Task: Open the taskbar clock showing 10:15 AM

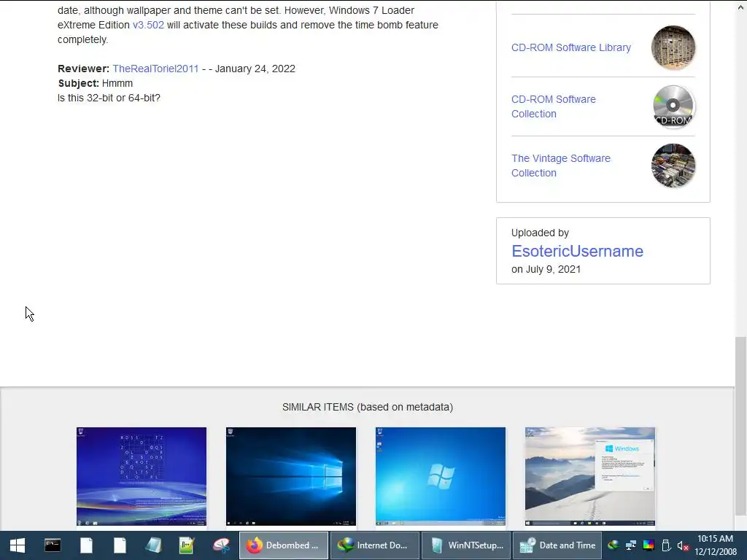Action: [x=715, y=545]
